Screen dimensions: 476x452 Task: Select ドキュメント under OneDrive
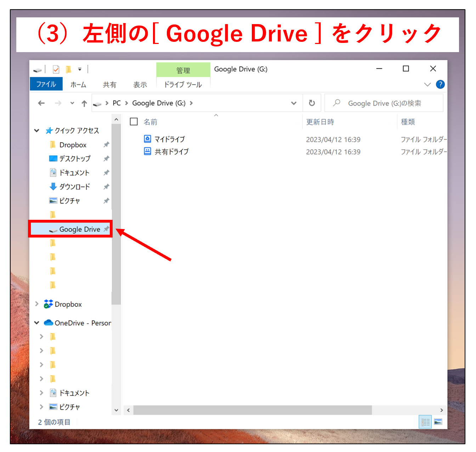coord(74,393)
